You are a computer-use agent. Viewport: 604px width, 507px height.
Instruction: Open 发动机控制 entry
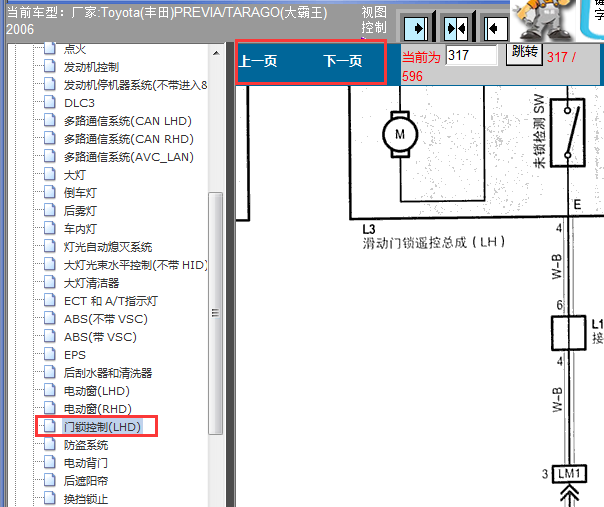click(x=91, y=67)
